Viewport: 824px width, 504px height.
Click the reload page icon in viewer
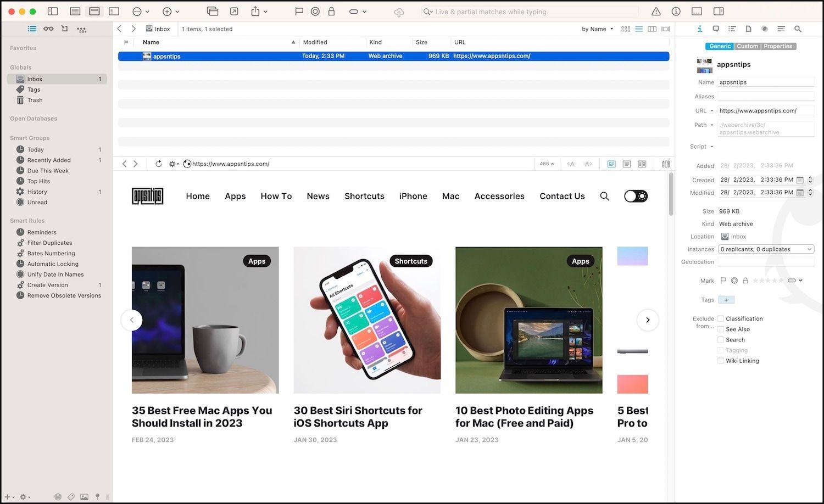pos(158,164)
